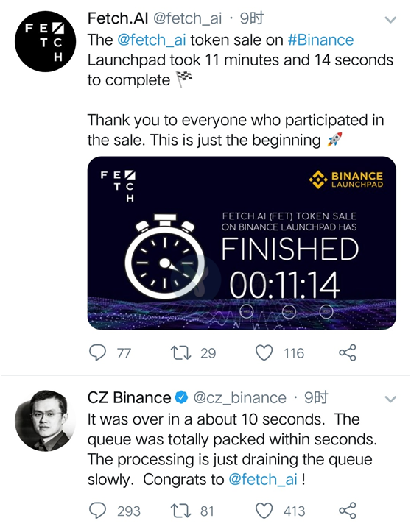Open Fetch.AI tweet options chevron

point(390,20)
